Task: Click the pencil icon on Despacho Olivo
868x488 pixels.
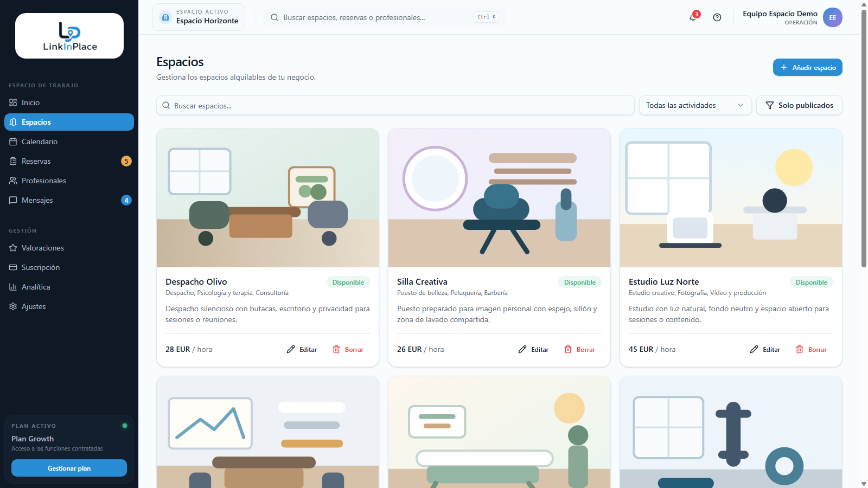Action: 291,350
